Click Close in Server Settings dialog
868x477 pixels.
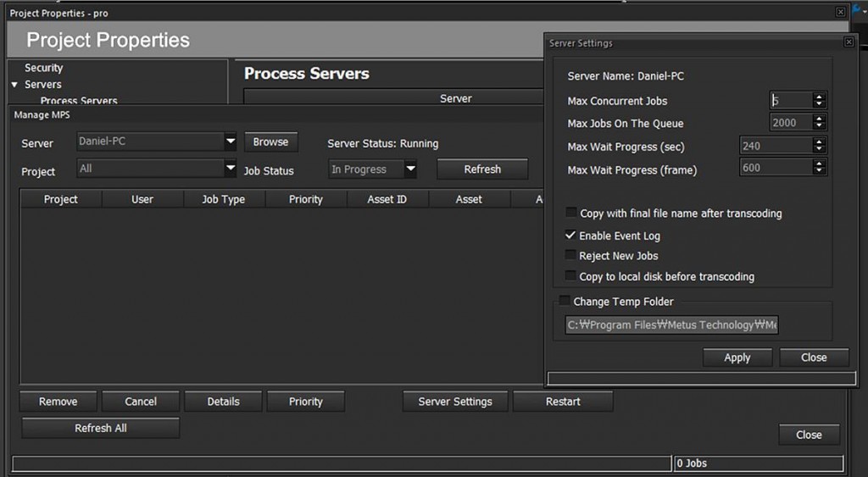814,358
